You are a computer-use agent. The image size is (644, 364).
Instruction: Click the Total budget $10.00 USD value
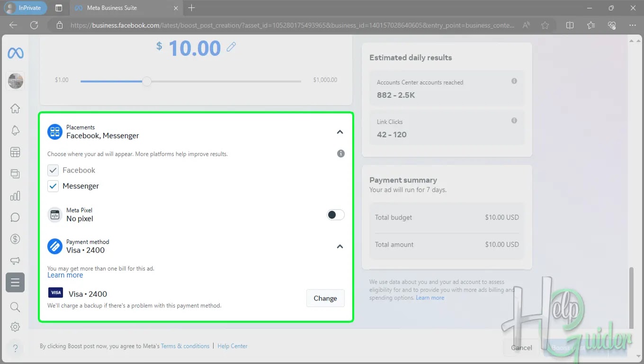pyautogui.click(x=502, y=218)
